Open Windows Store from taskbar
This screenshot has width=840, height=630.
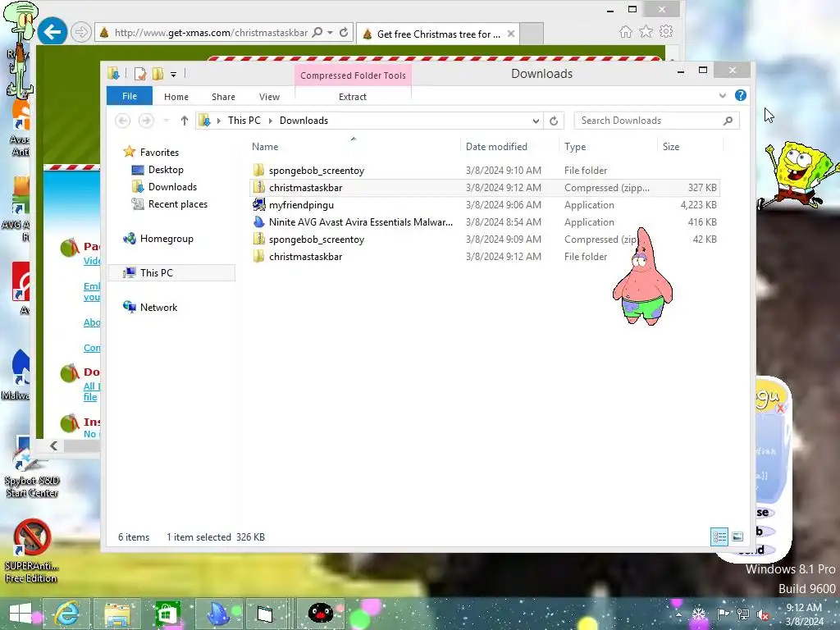167,614
